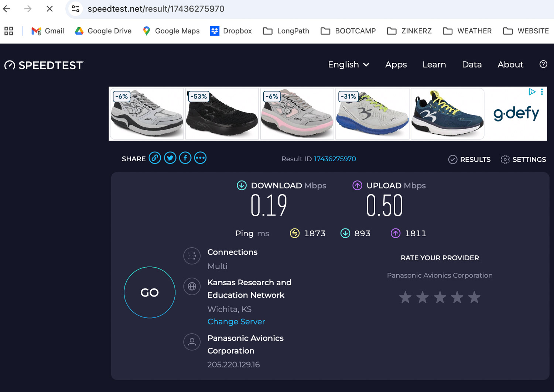
Task: Open more share options icon
Action: coord(200,158)
